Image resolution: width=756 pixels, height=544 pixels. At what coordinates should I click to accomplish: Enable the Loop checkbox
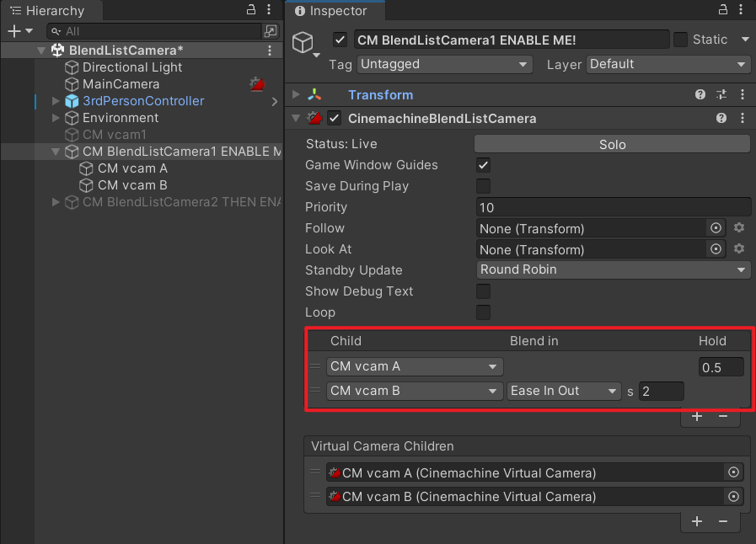[483, 312]
